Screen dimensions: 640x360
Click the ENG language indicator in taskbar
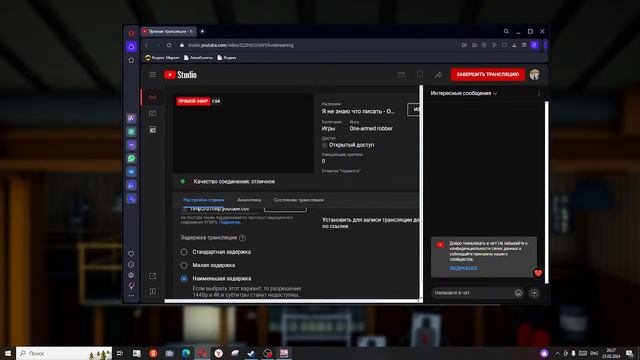(594, 353)
